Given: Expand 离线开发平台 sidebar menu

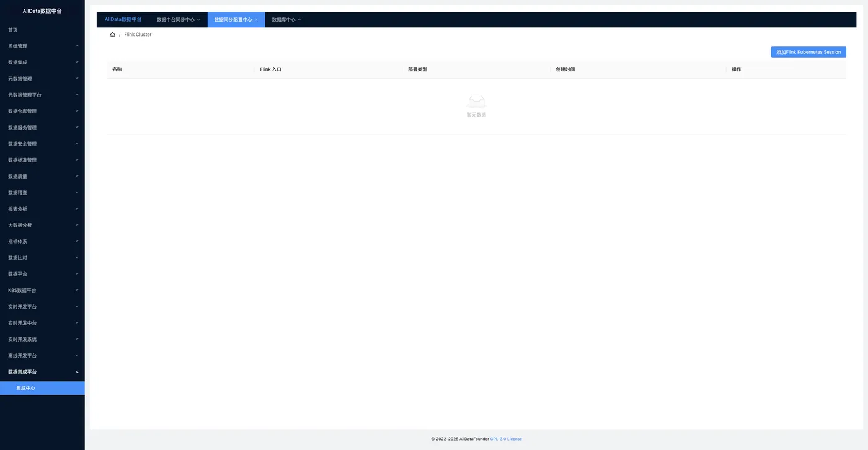Looking at the screenshot, I should coord(42,355).
